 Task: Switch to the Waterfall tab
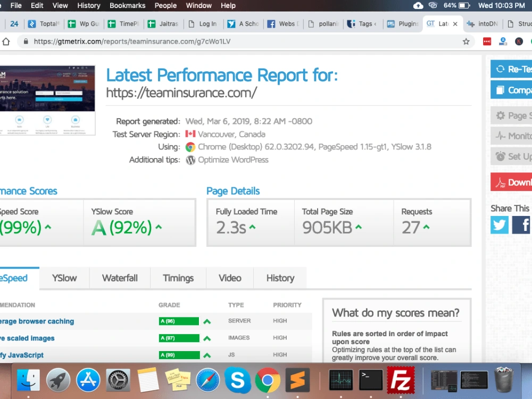120,278
